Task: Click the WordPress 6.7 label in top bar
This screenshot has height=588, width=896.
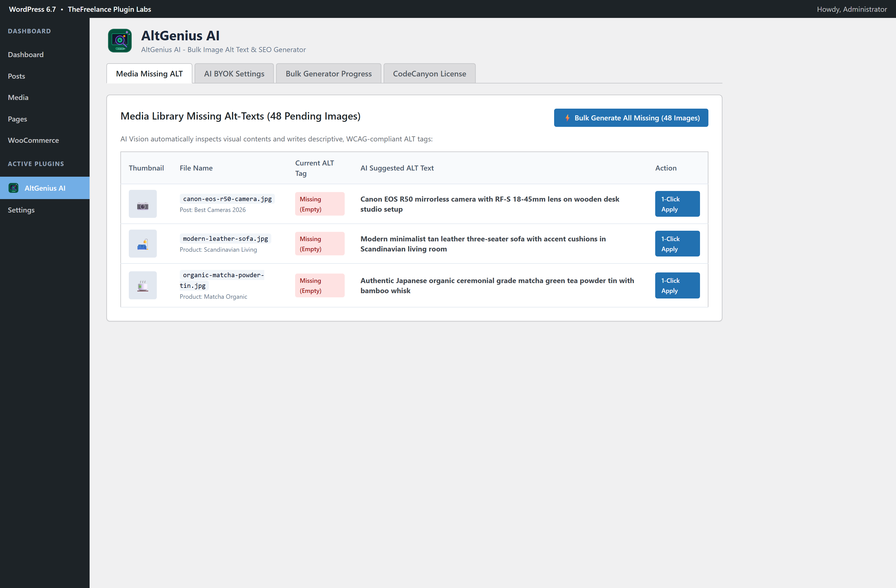Action: point(32,9)
